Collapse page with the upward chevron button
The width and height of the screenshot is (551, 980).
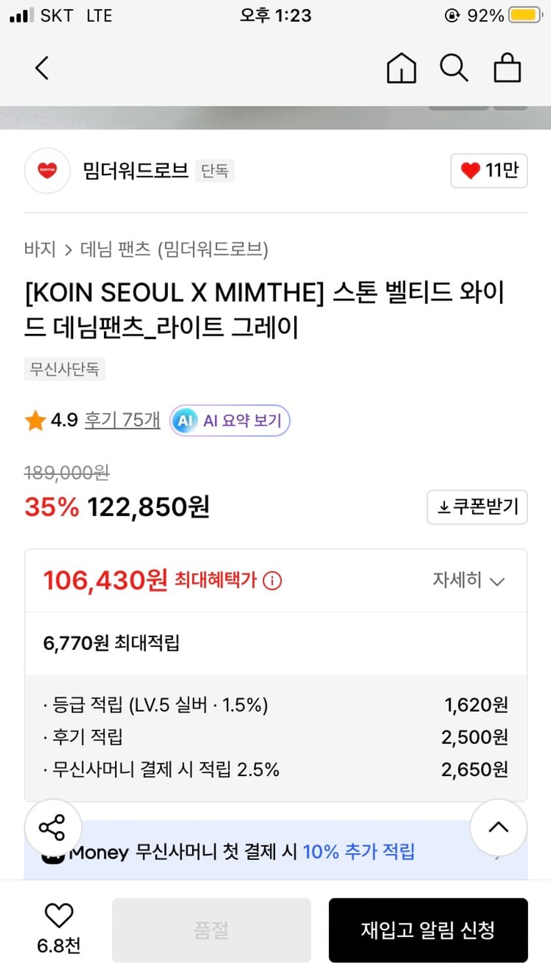499,827
